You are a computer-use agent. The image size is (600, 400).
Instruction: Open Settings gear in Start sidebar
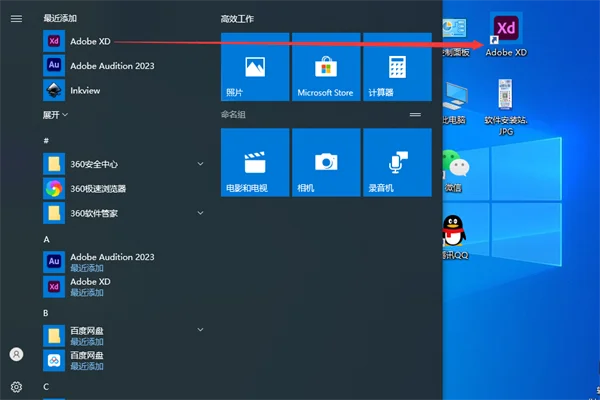point(16,387)
